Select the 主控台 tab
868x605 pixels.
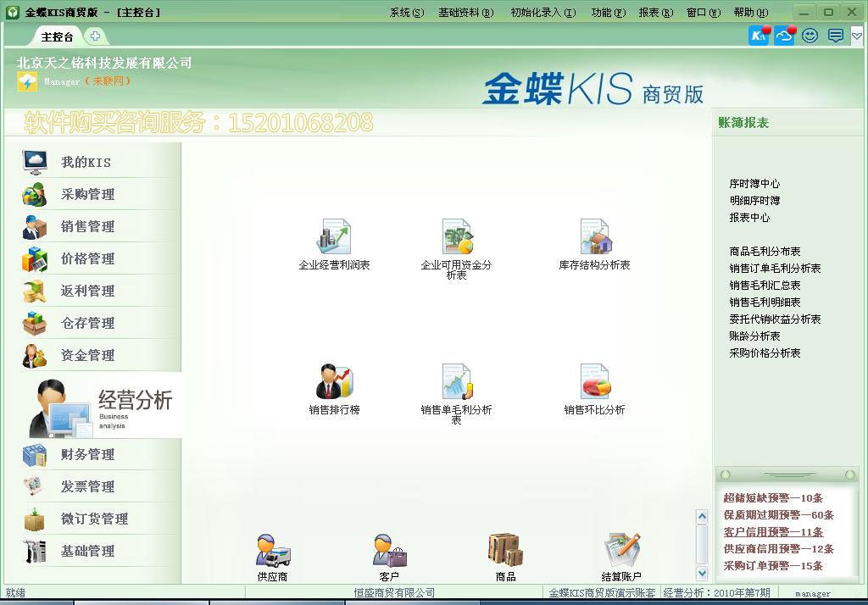coord(57,36)
